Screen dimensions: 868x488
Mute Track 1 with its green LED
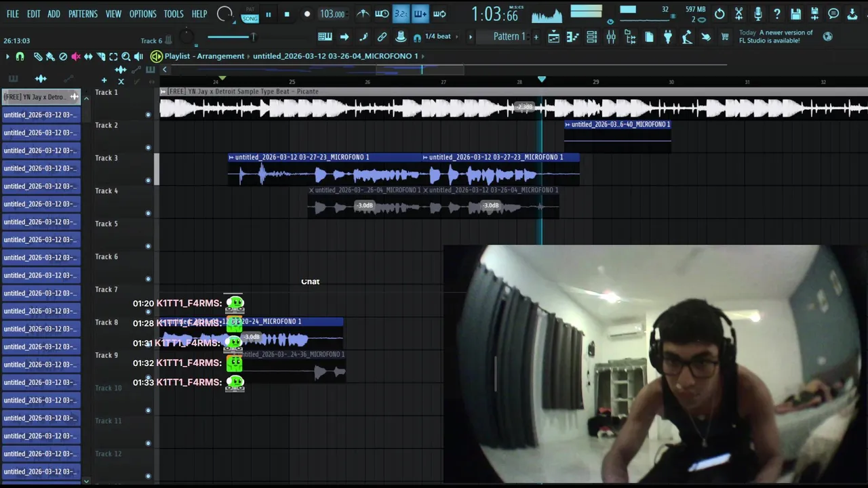[148, 115]
